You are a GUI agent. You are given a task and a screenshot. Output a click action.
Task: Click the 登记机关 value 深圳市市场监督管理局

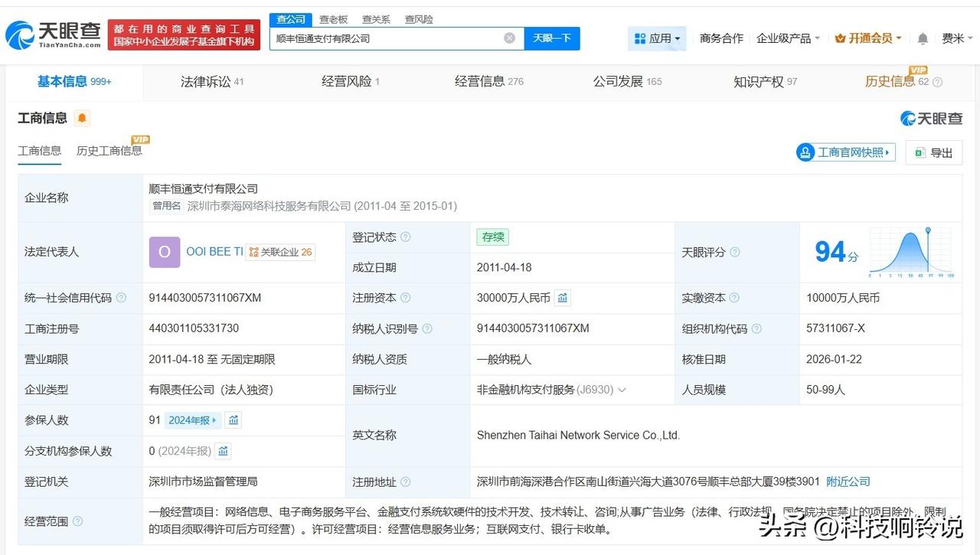click(204, 482)
